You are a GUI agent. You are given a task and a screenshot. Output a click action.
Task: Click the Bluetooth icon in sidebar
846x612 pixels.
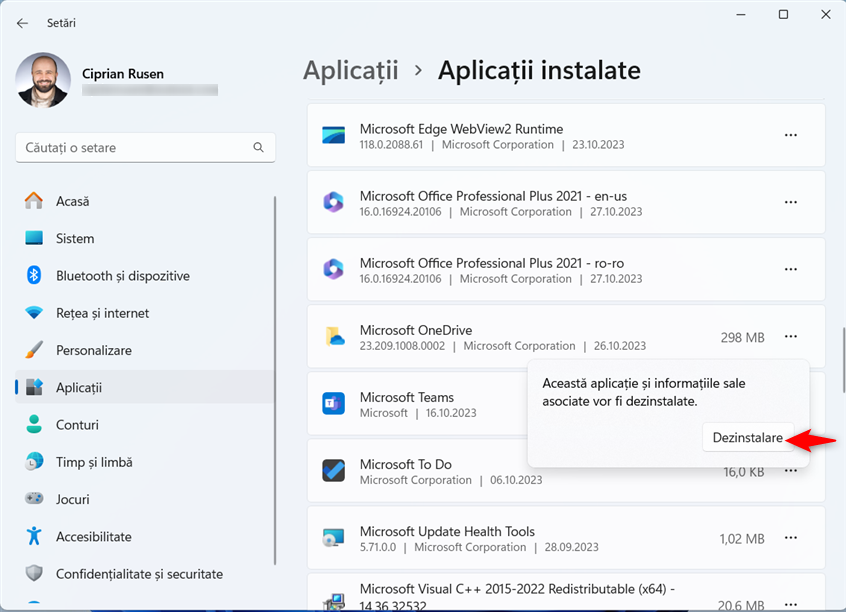tap(34, 275)
